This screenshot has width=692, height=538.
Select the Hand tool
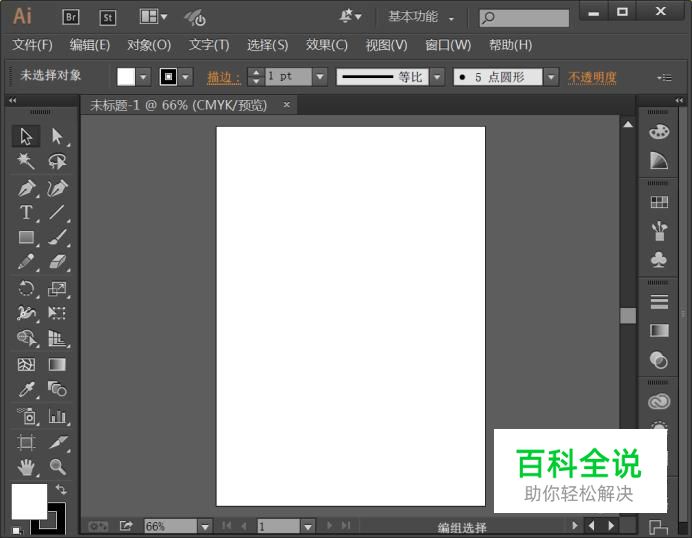click(x=26, y=467)
